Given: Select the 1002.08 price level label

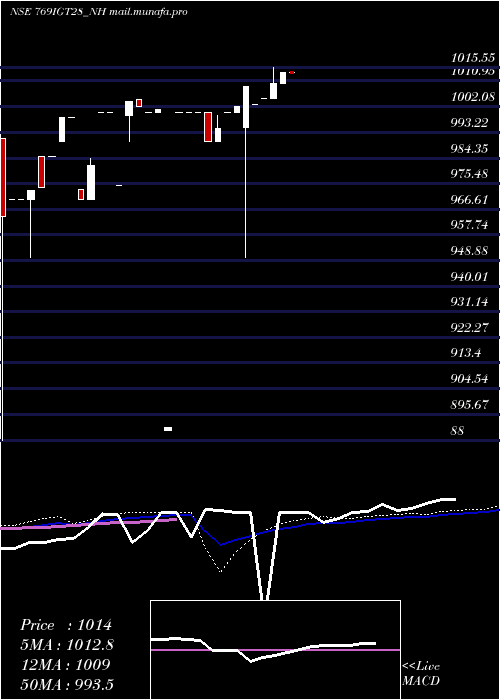Looking at the screenshot, I should click(x=473, y=96).
